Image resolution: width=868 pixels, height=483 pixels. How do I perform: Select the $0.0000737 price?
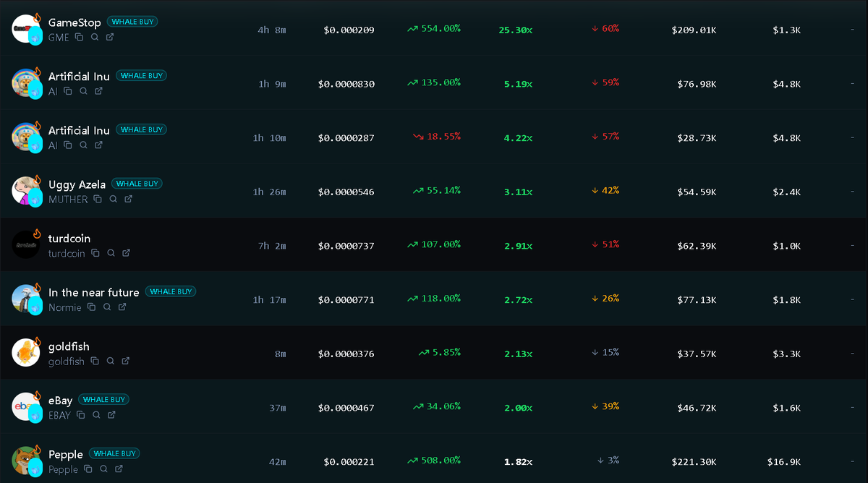[346, 246]
